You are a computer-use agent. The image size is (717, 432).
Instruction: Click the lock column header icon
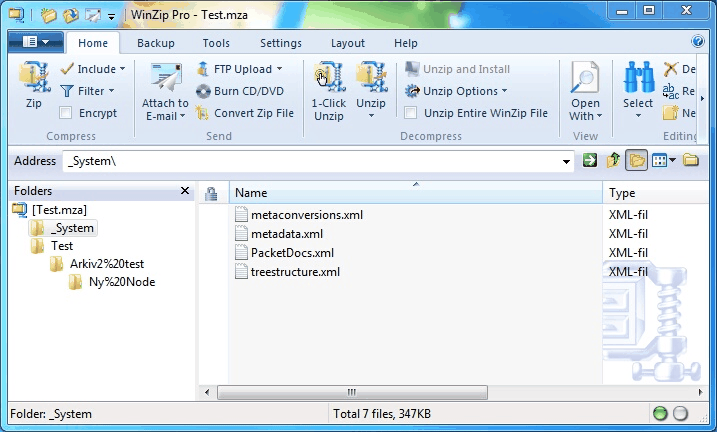[x=211, y=193]
